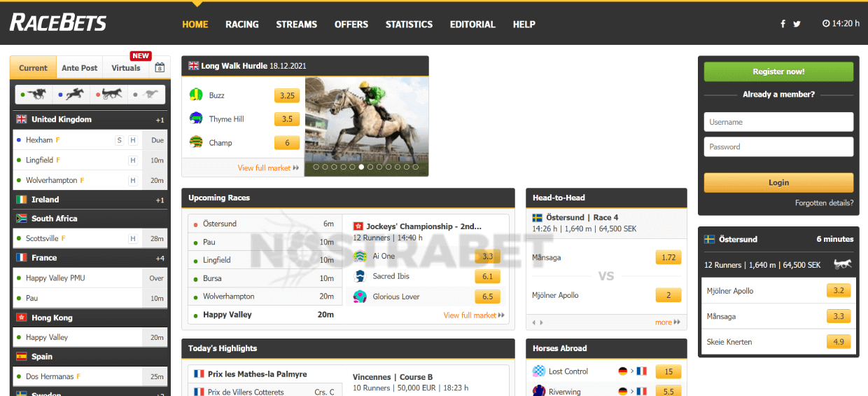Click the H badge on Scottsville row
This screenshot has width=868, height=396.
tap(132, 239)
